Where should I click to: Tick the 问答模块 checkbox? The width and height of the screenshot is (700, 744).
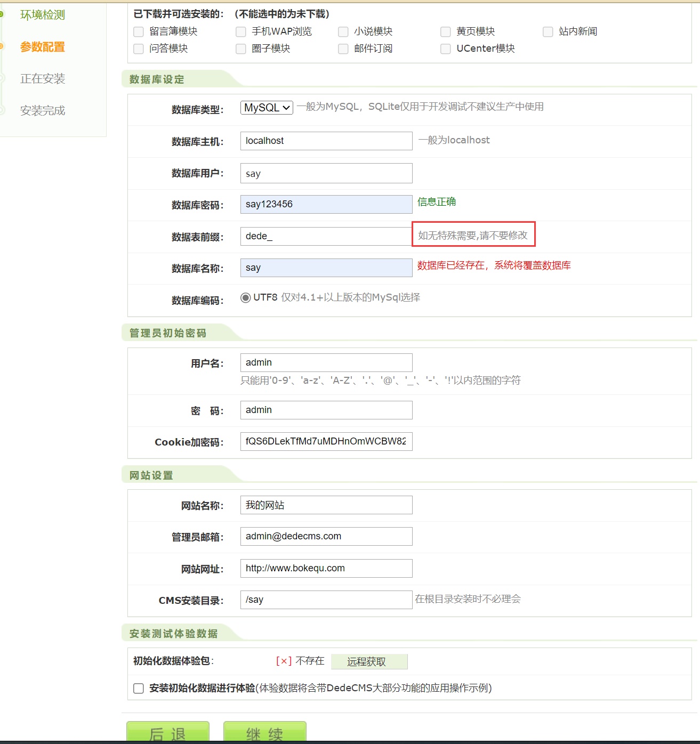[x=139, y=49]
